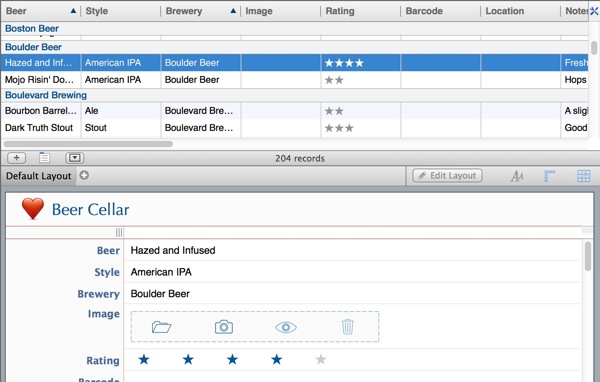Select the Boston Beer group row
Image resolution: width=600 pixels, height=382 pixels.
click(x=295, y=29)
